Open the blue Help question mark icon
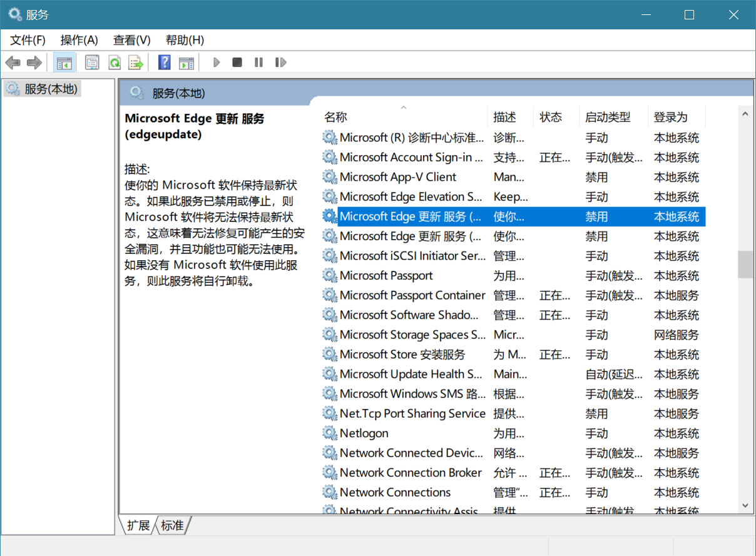Viewport: 756px width, 556px height. click(x=165, y=63)
